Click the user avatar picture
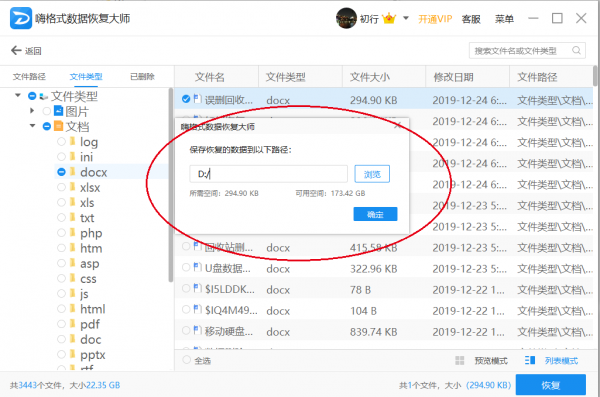The height and width of the screenshot is (397, 600). pyautogui.click(x=346, y=18)
